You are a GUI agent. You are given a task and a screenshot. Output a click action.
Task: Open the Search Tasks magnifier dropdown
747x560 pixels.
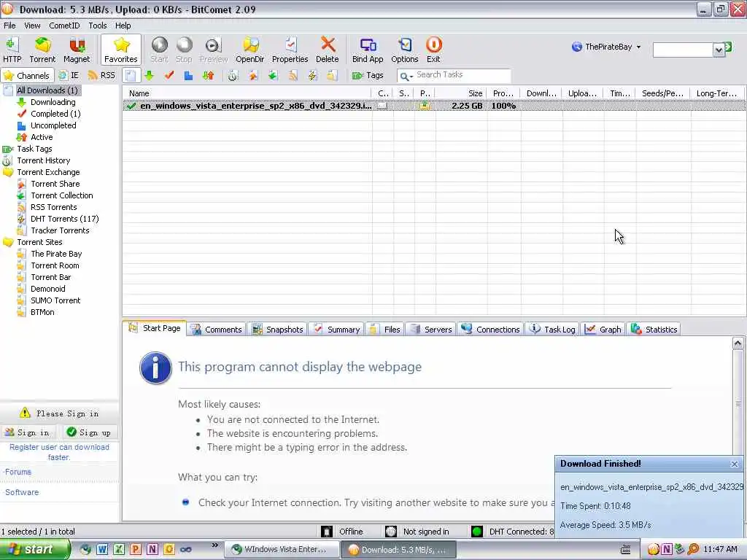pos(406,76)
